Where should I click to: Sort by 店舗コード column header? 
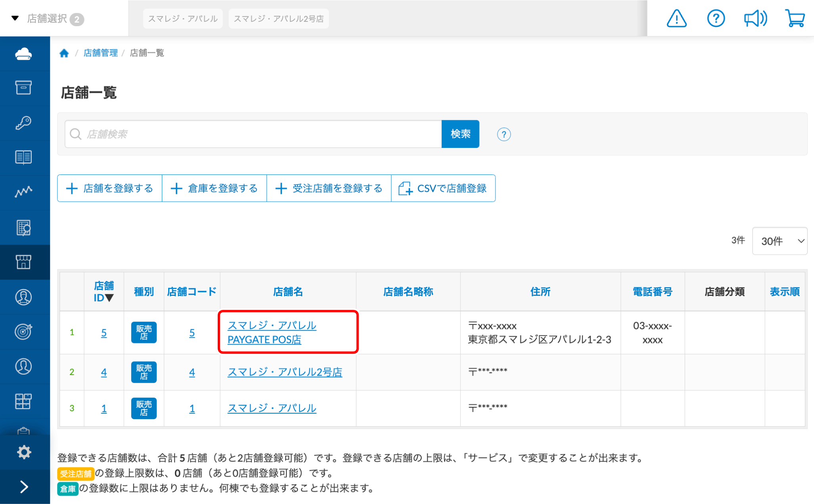(x=192, y=292)
